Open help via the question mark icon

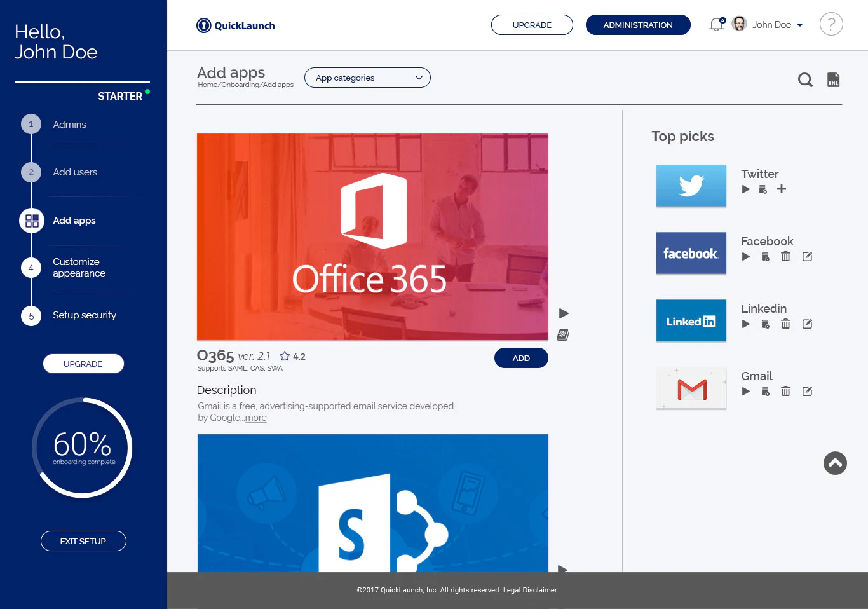(831, 24)
